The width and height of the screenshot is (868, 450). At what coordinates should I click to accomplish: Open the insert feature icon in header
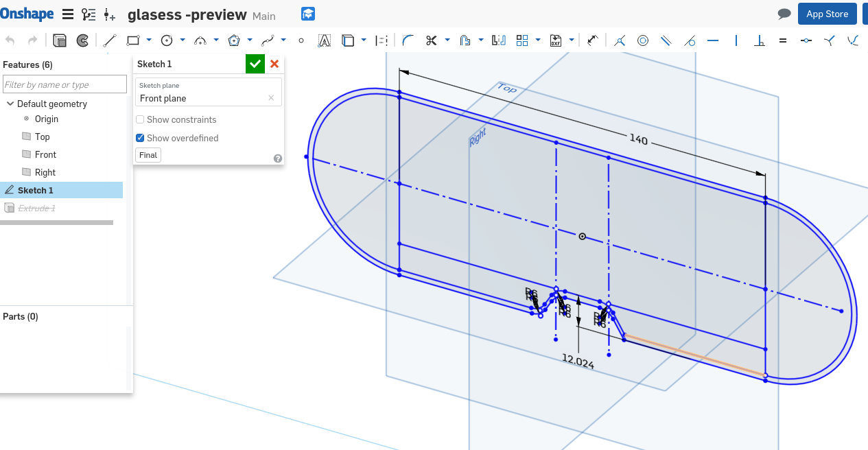pos(109,14)
